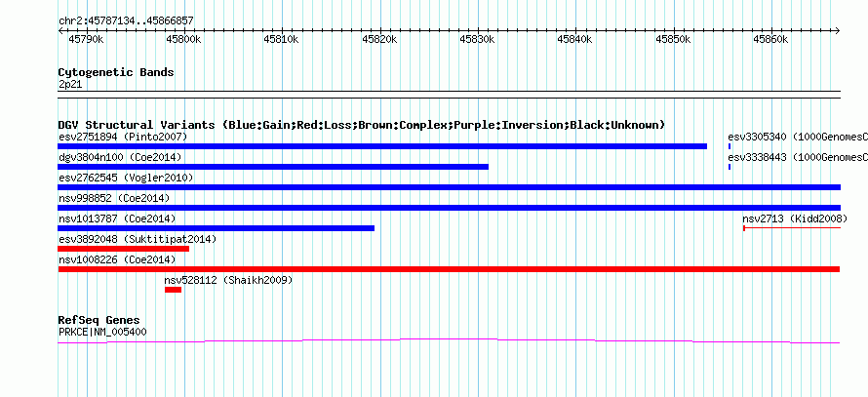Click the 45850k ruler tick label
This screenshot has width=868, height=397.
[673, 39]
